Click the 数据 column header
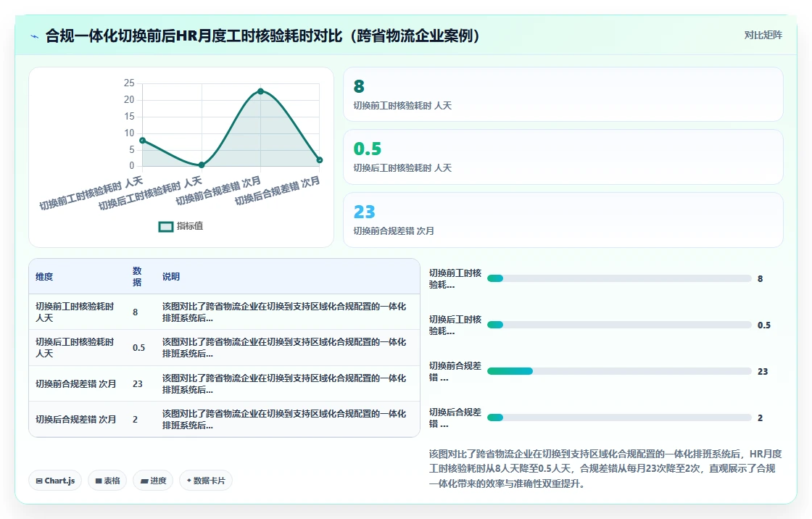The image size is (812, 519). 137,277
